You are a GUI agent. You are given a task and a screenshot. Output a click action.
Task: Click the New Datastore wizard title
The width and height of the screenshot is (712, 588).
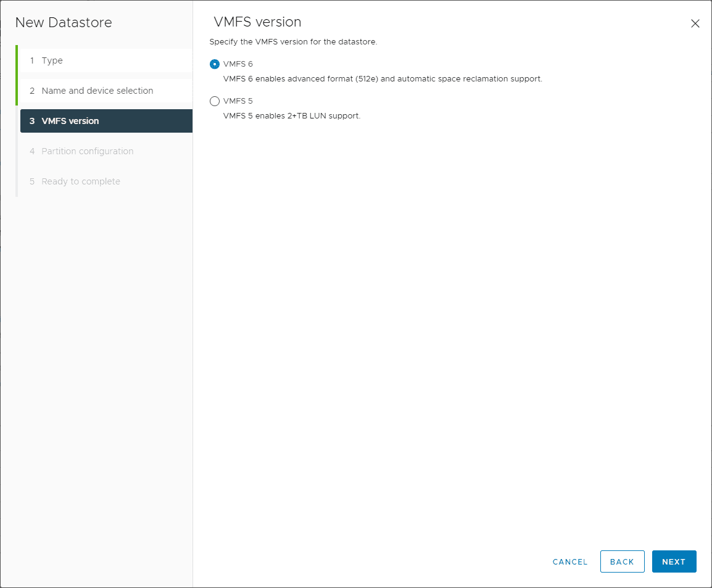click(x=64, y=23)
